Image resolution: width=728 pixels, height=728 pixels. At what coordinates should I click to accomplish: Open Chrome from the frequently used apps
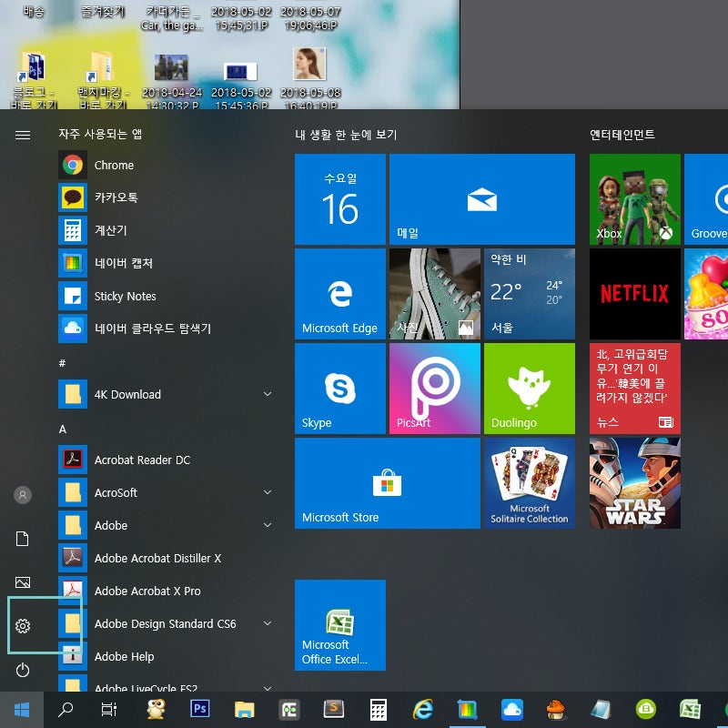(165, 165)
